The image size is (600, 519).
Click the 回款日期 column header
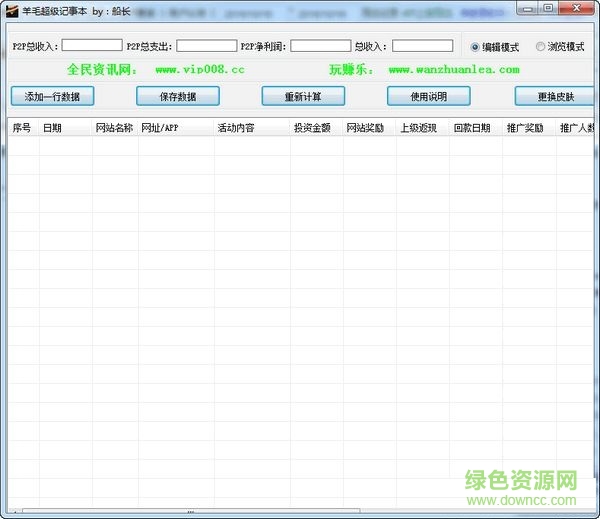pos(476,127)
